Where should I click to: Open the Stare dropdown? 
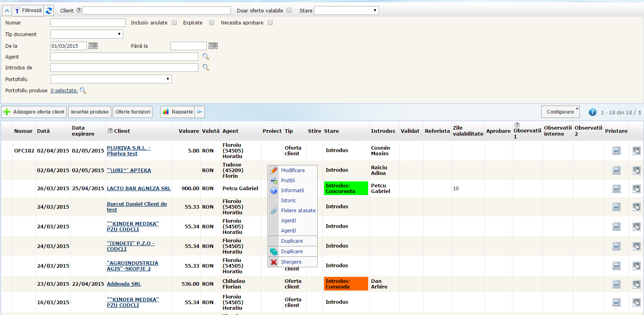click(x=346, y=11)
